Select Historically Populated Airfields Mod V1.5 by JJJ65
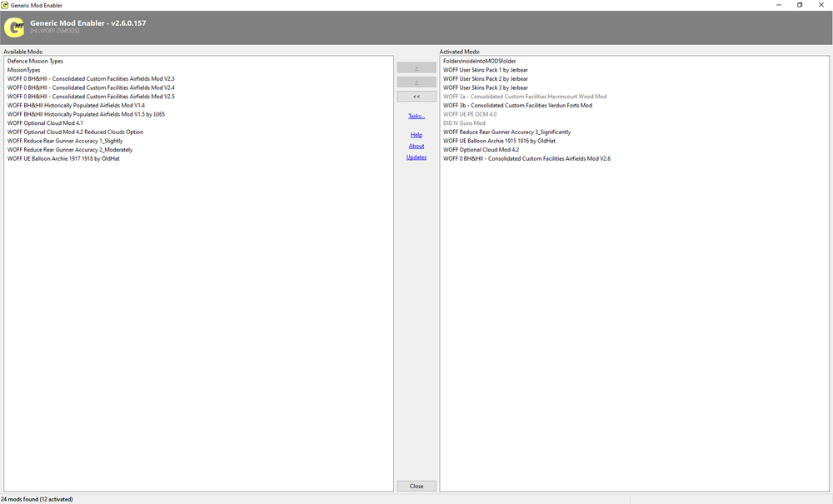The width and height of the screenshot is (833, 504). (86, 114)
